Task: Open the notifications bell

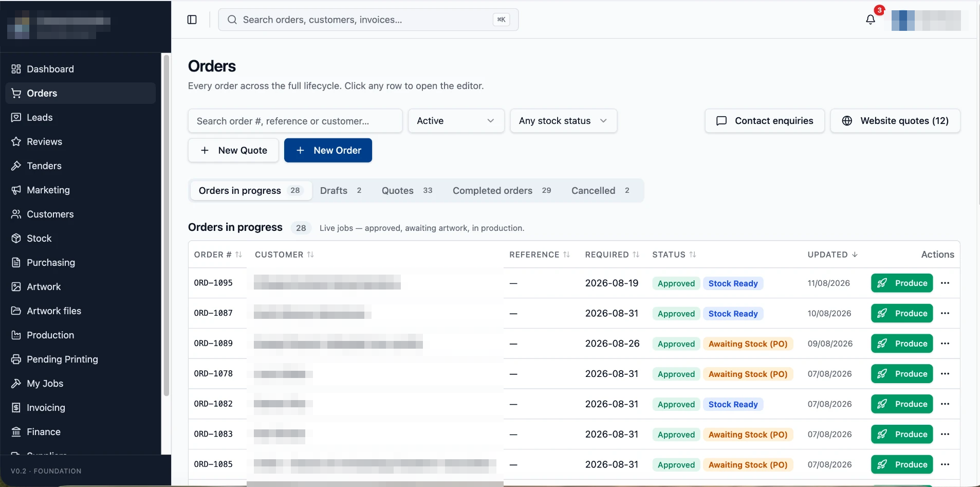Action: 871,20
